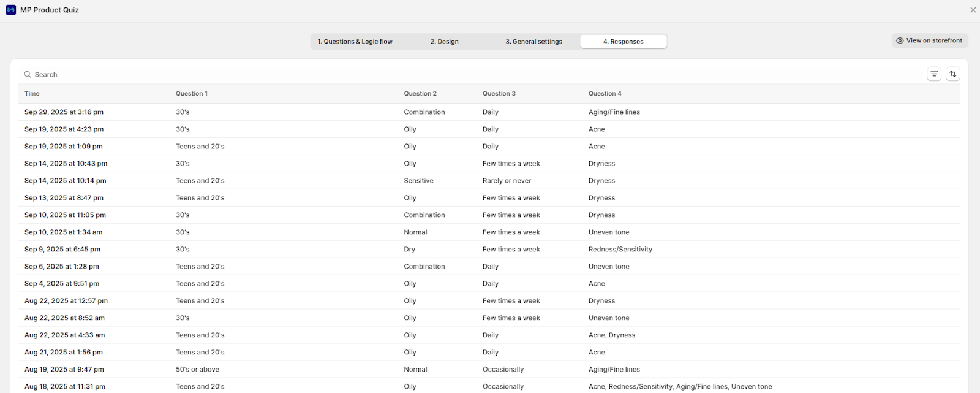Click the search magnifier icon
The height and width of the screenshot is (393, 980).
(28, 75)
